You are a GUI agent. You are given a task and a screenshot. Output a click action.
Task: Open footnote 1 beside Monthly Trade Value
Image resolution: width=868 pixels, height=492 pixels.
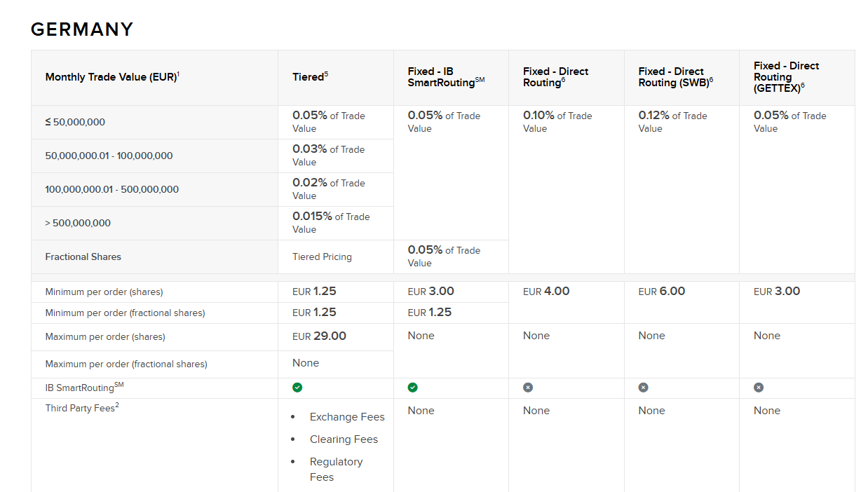coord(178,74)
